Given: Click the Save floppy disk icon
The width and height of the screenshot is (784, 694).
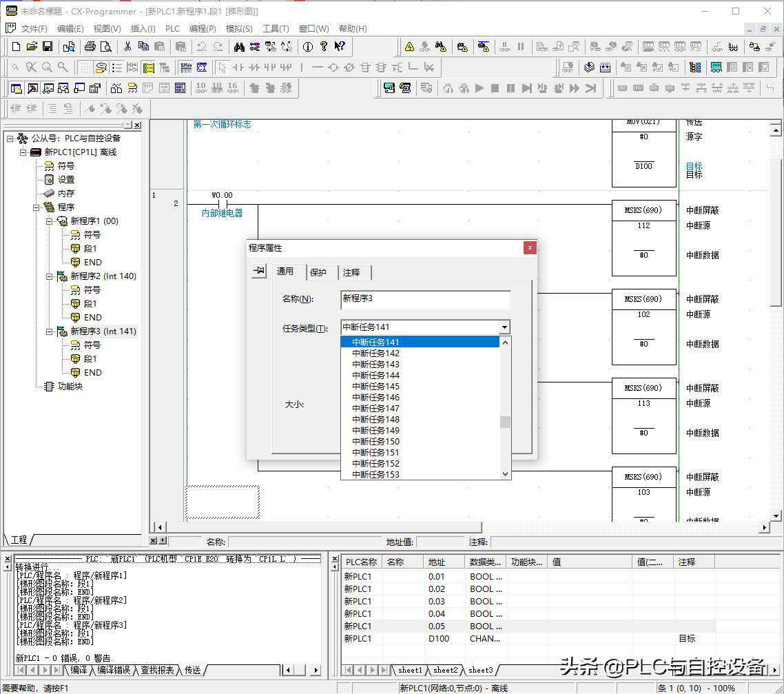Looking at the screenshot, I should pyautogui.click(x=48, y=47).
